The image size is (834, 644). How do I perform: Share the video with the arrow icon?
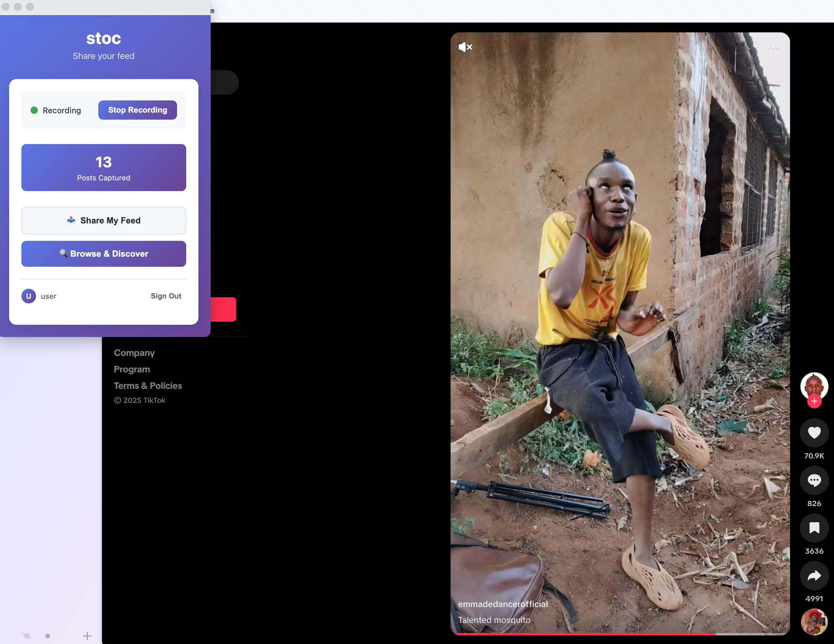[x=814, y=576]
